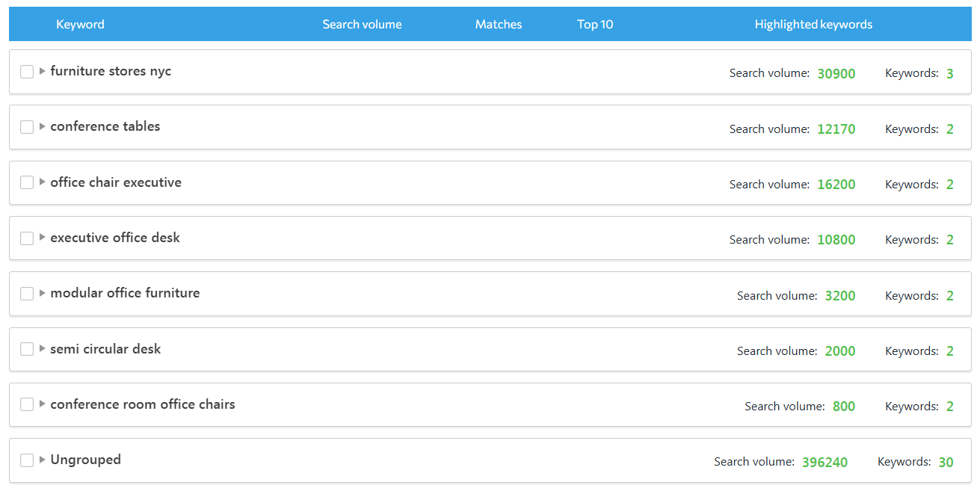Expand the Ungrouped keywords arrow
Image resolution: width=980 pixels, height=491 pixels.
pyautogui.click(x=43, y=460)
